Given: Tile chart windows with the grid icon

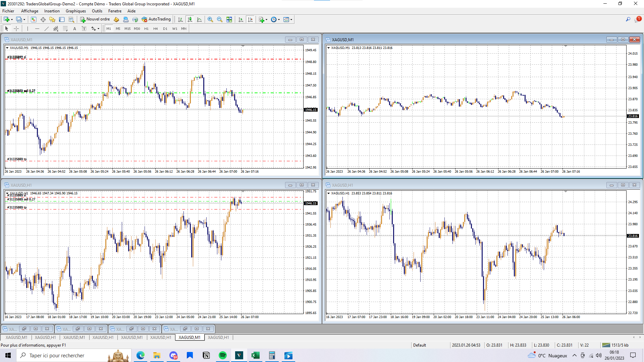Looking at the screenshot, I should (x=229, y=19).
